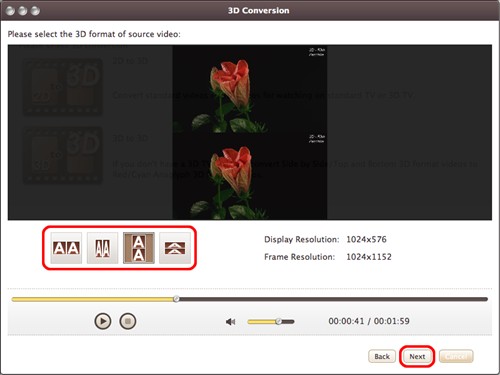The image size is (500, 375).
Task: Close the 3D Conversion window
Action: tap(10, 11)
